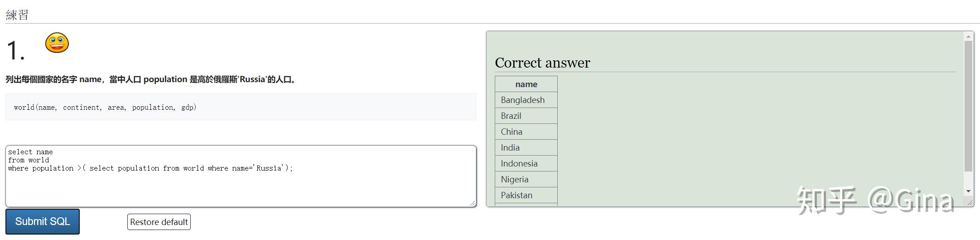Grab the results panel resize handle
The height and width of the screenshot is (240, 980).
click(970, 202)
